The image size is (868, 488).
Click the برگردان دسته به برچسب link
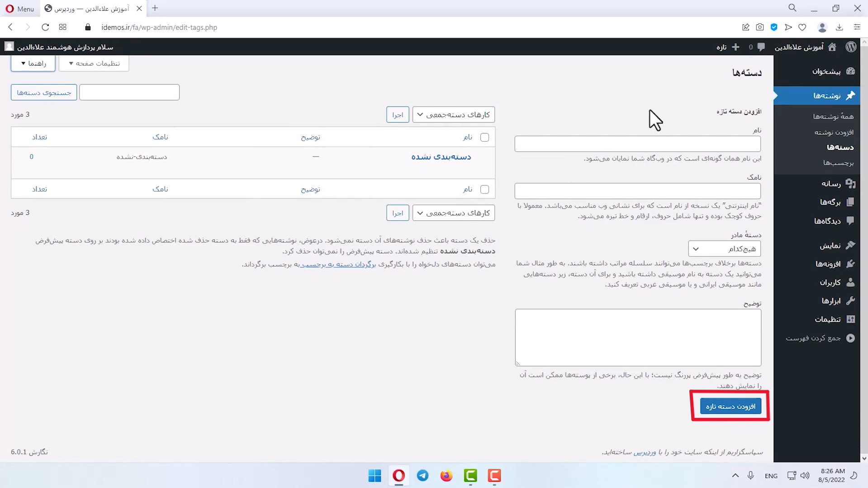(338, 264)
